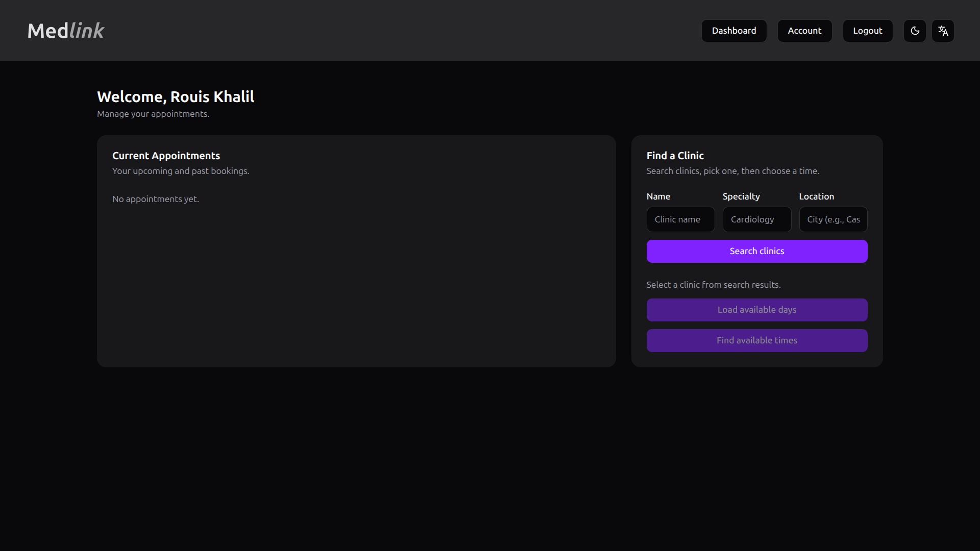Click the Name field label
This screenshot has width=980, height=551.
pos(658,196)
